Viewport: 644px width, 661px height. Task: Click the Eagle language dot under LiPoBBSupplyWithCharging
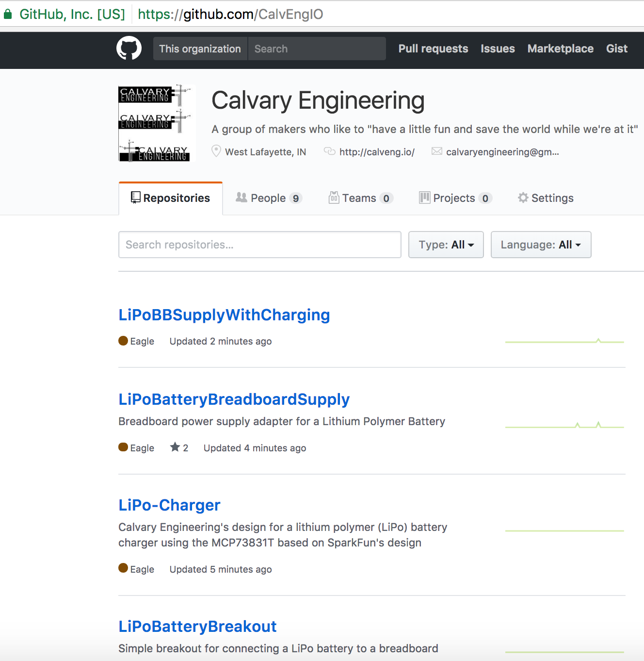click(x=123, y=341)
